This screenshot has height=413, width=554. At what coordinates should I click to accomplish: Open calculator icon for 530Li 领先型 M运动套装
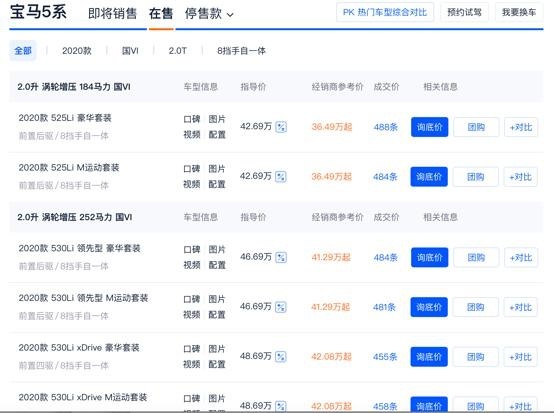coord(281,307)
